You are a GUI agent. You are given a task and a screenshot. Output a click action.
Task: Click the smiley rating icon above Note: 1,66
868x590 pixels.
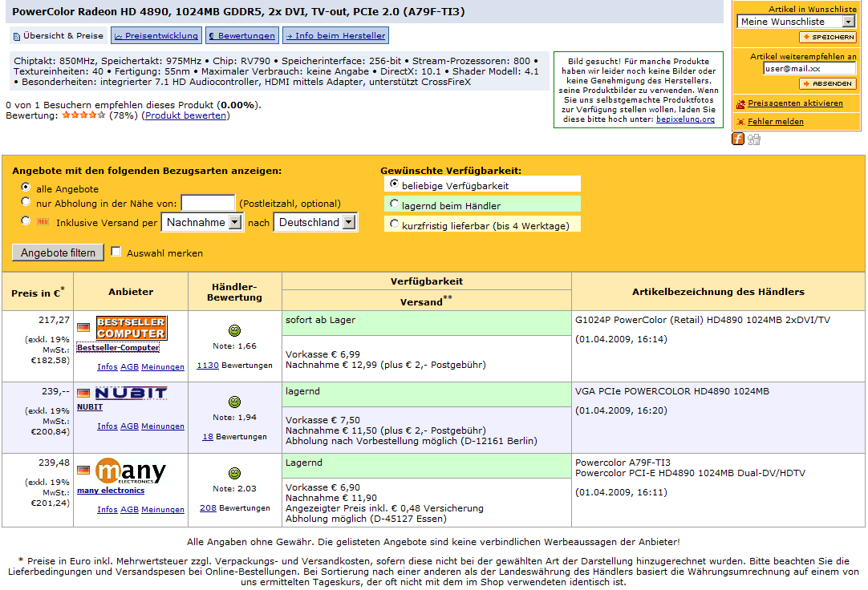coord(235,330)
